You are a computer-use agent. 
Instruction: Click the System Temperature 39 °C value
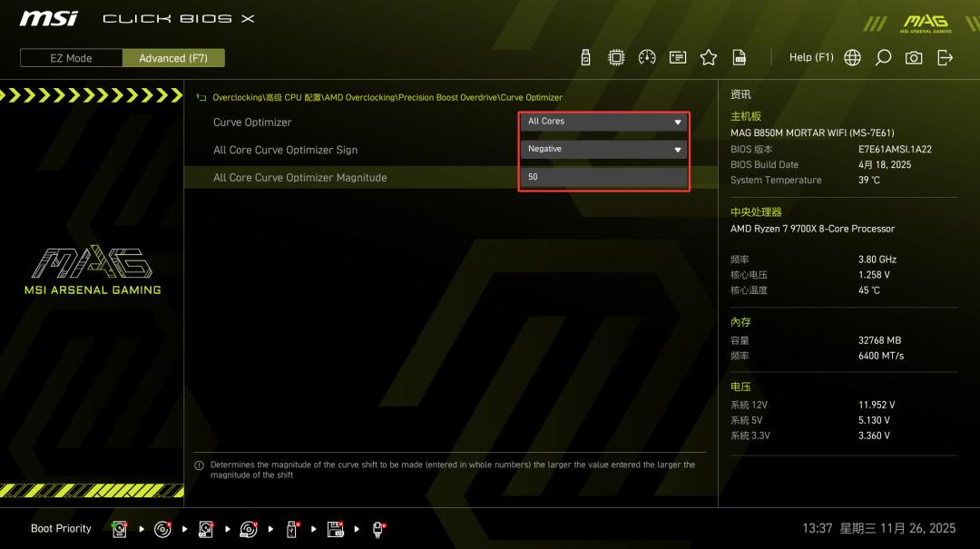pos(868,180)
